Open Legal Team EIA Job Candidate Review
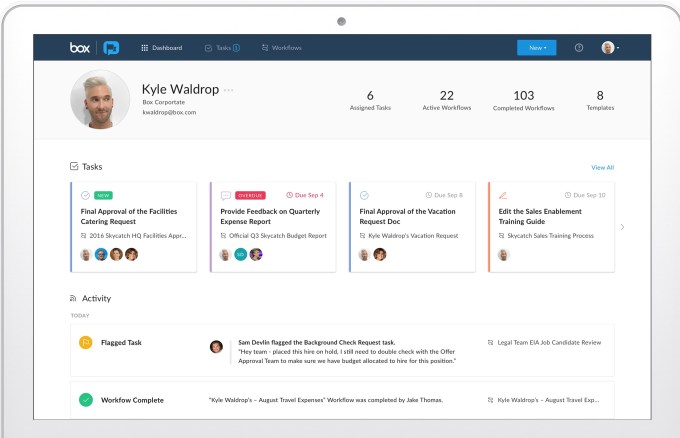Image resolution: width=680 pixels, height=438 pixels. (x=549, y=343)
